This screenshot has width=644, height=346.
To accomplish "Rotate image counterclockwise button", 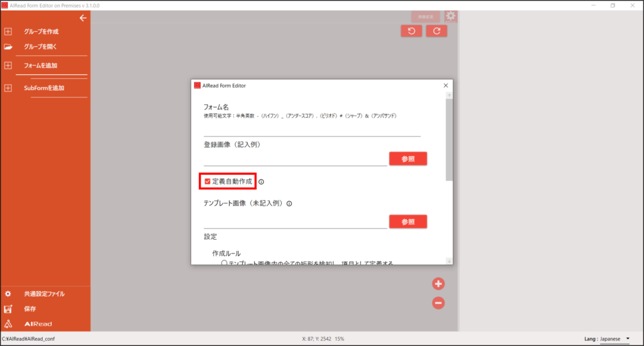I will 411,31.
